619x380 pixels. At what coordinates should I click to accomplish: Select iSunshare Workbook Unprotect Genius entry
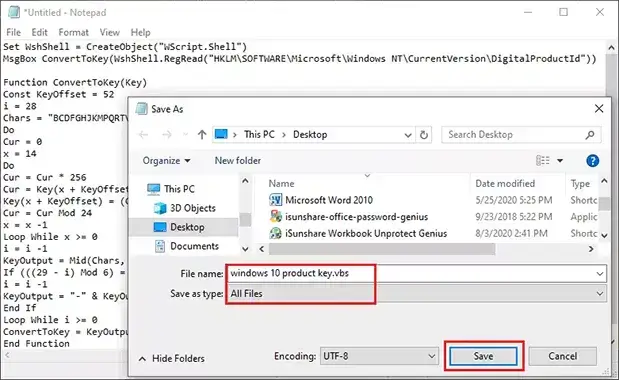[x=366, y=233]
